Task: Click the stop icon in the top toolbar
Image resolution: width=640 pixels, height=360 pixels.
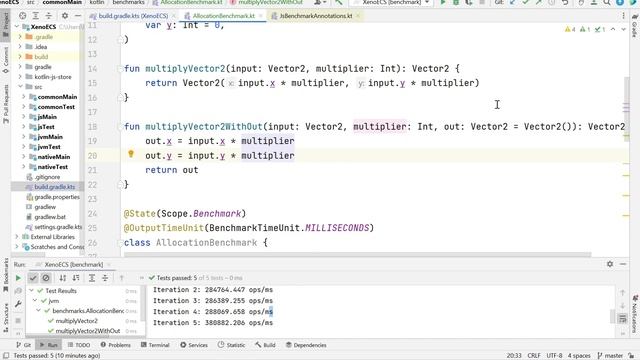Action: [x=482, y=2]
